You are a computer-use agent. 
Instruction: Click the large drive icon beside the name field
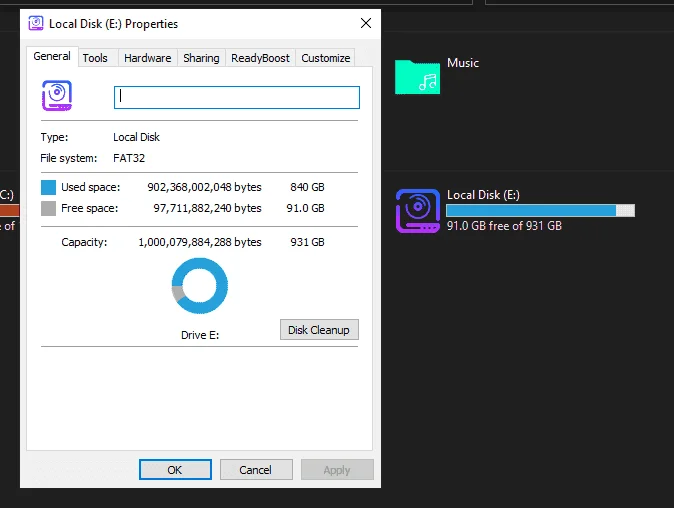click(x=57, y=95)
